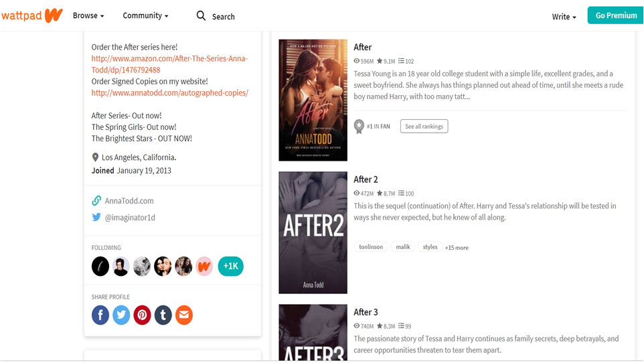This screenshot has height=363, width=644.
Task: Open the AnnaTodd.com website link
Action: tap(129, 201)
